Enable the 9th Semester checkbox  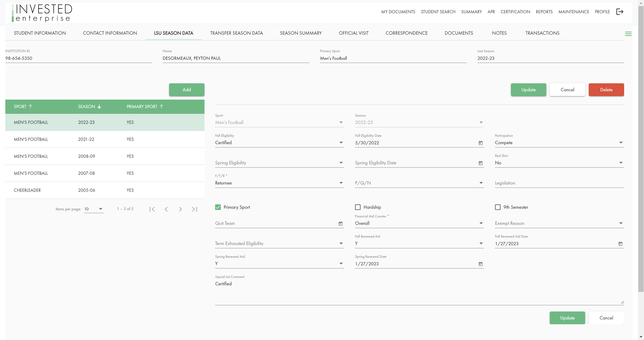pyautogui.click(x=497, y=207)
